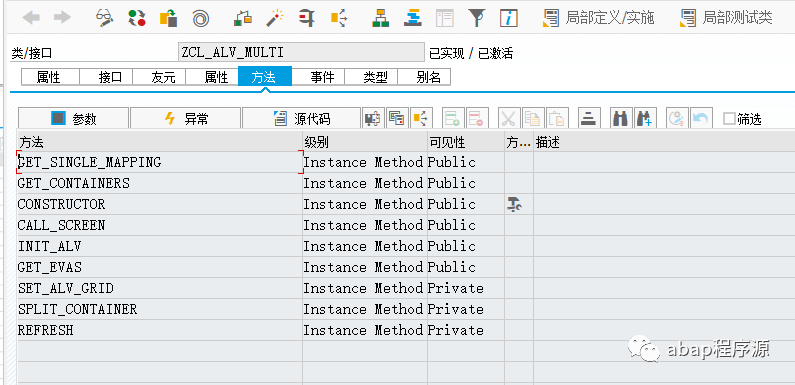795x385 pixels.
Task: Select the GET_EVAS method cell
Action: [x=160, y=267]
